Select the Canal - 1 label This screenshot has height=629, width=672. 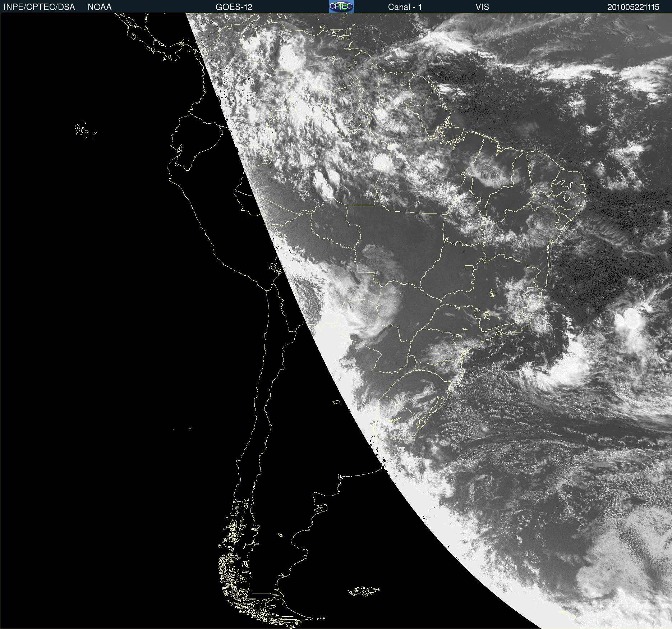(405, 7)
